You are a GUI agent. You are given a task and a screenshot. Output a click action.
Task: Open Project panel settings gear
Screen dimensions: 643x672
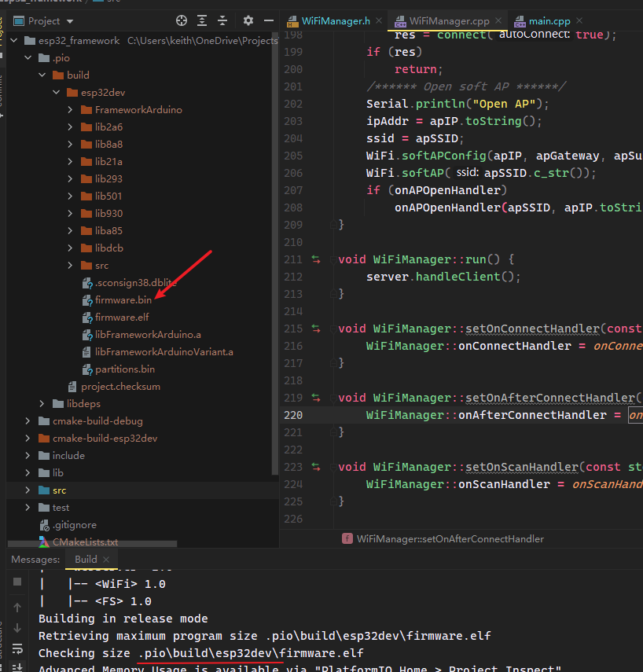pos(248,20)
